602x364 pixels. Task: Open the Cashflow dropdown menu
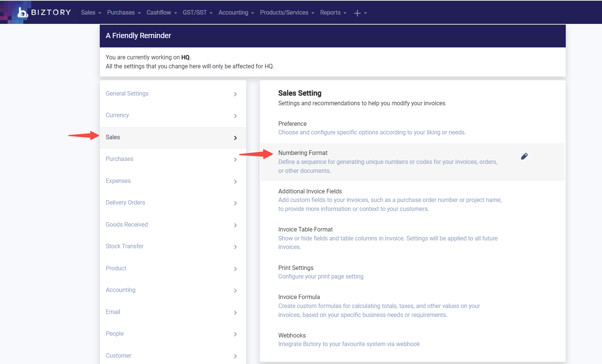[x=162, y=12]
